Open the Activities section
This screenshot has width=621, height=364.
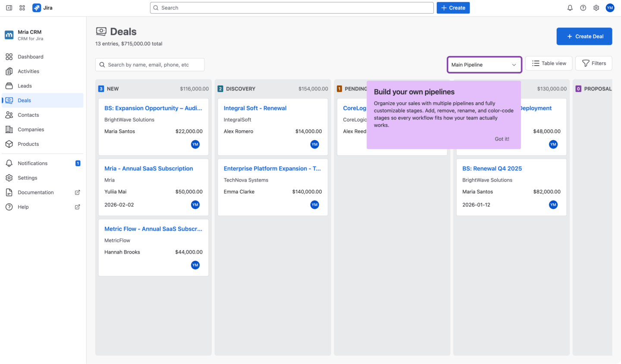tap(28, 71)
